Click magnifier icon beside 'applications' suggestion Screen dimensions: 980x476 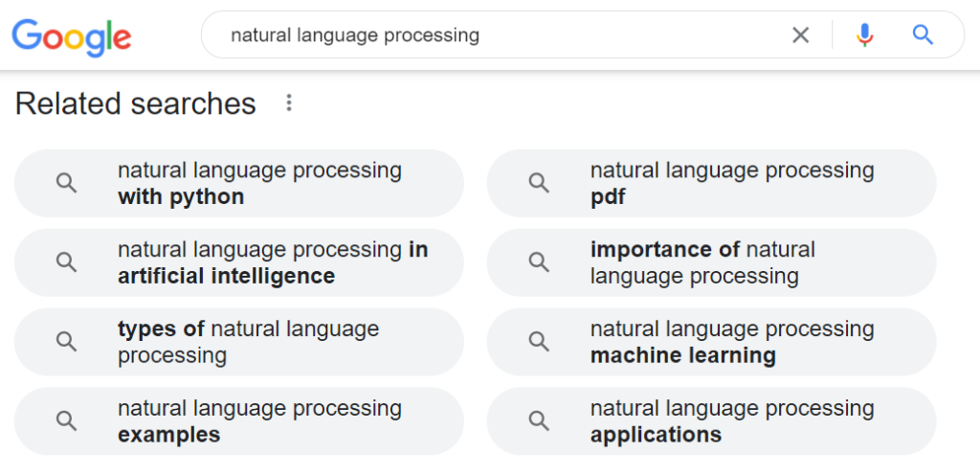pyautogui.click(x=539, y=420)
